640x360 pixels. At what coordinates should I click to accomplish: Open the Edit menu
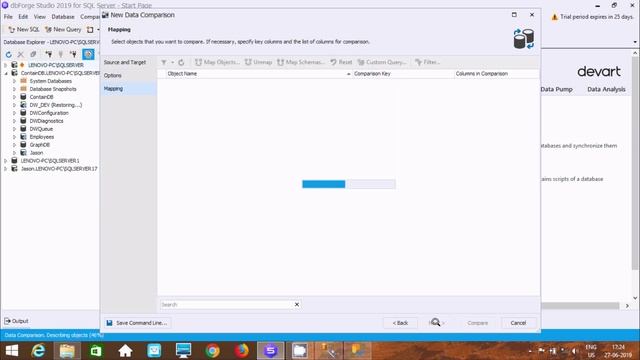tap(23, 17)
